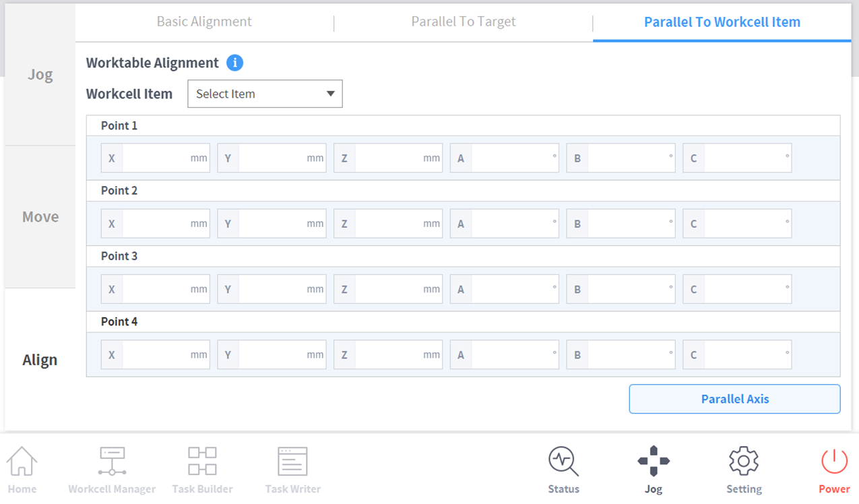Open the Home screen icon
This screenshot has width=859, height=504.
point(22,462)
